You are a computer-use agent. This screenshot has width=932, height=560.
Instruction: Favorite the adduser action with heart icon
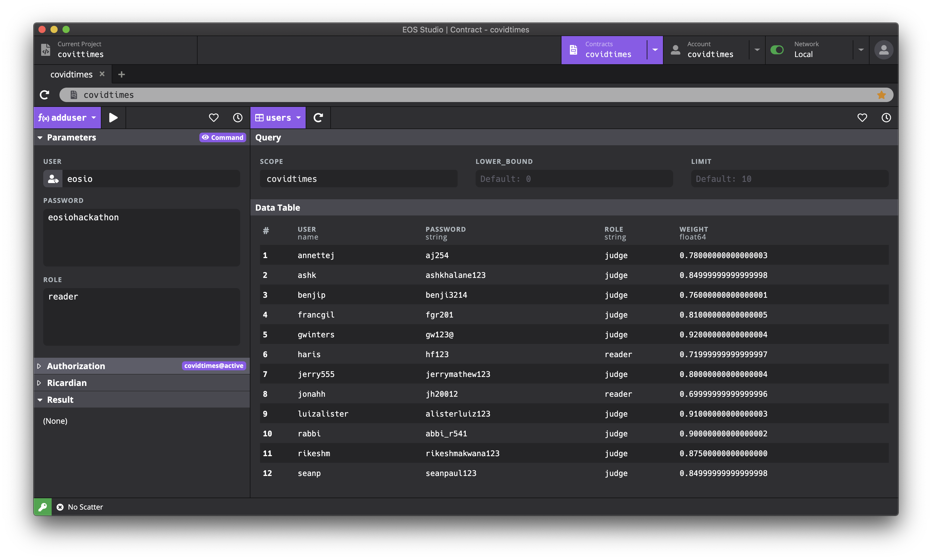tap(214, 118)
